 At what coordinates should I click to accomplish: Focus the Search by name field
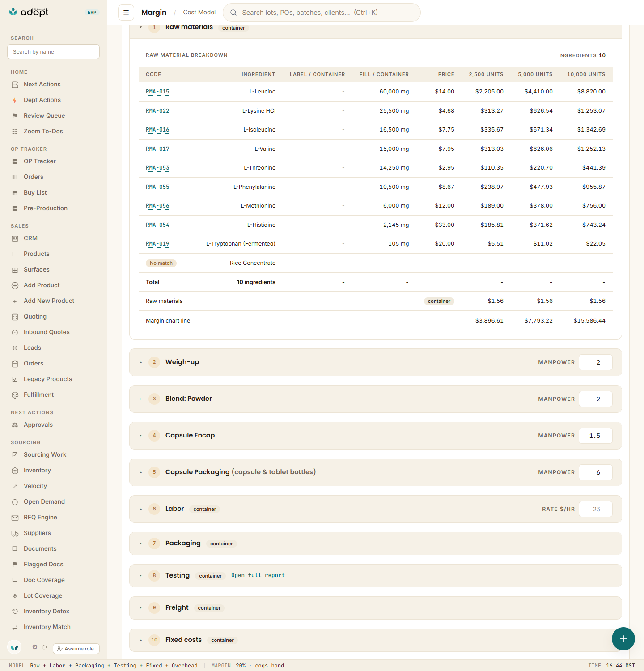(x=53, y=52)
